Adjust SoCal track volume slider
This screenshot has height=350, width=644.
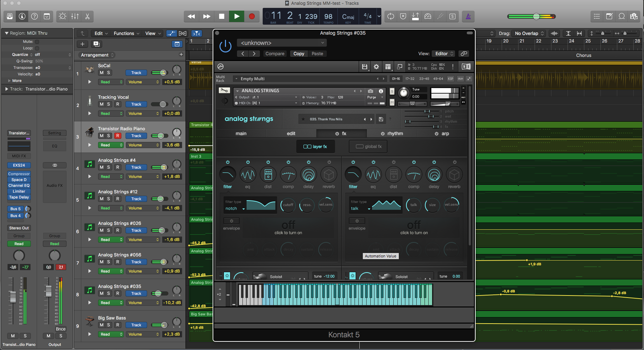pyautogui.click(x=159, y=73)
